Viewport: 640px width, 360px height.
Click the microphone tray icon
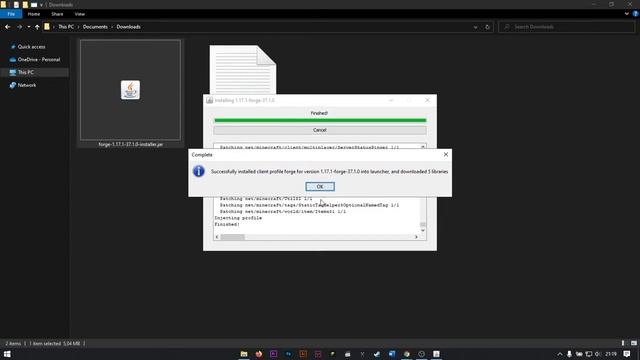pyautogui.click(x=569, y=354)
